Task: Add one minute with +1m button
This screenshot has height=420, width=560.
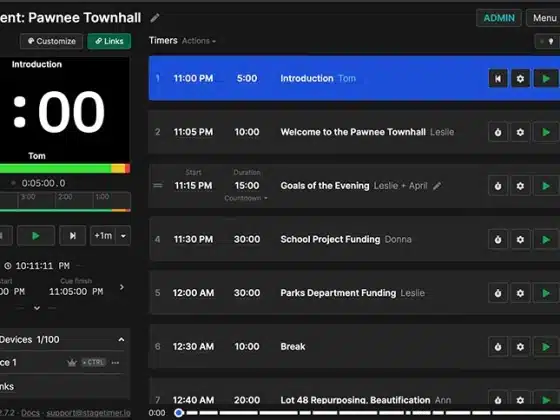Action: pos(103,236)
